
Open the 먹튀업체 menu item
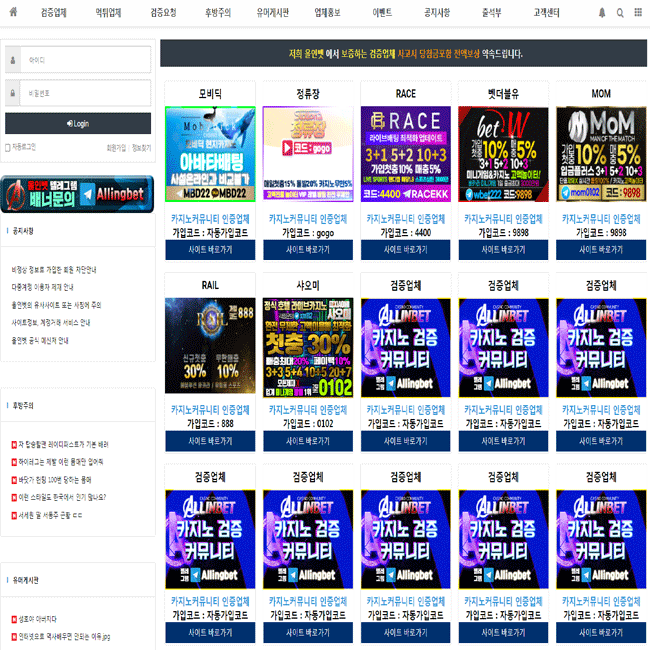click(108, 13)
